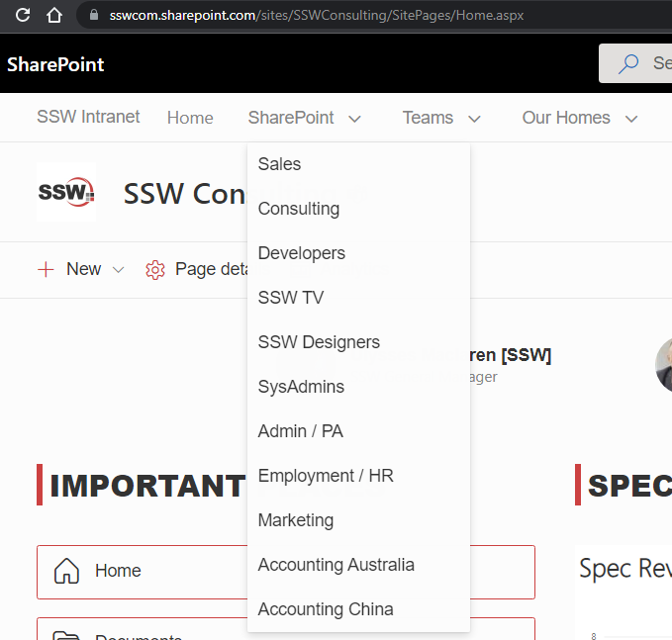The width and height of the screenshot is (672, 640).
Task: Choose SSW TV from the dropdown menu
Action: tap(358, 298)
